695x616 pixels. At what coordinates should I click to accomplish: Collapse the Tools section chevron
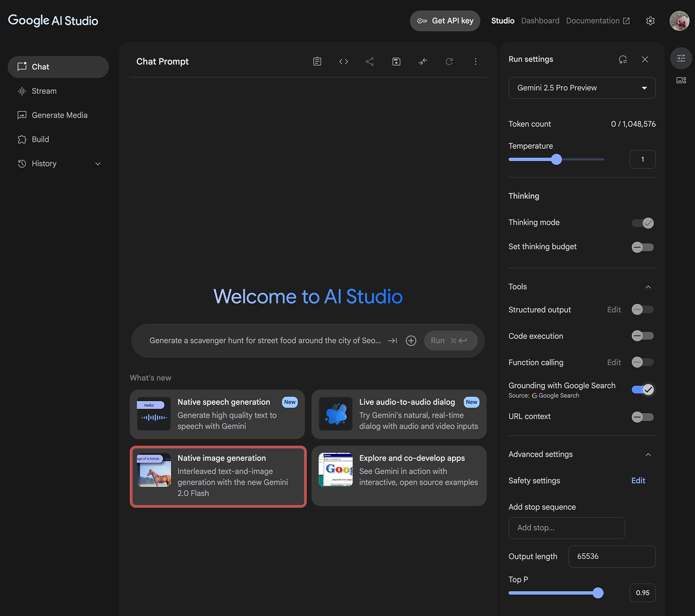coord(648,287)
